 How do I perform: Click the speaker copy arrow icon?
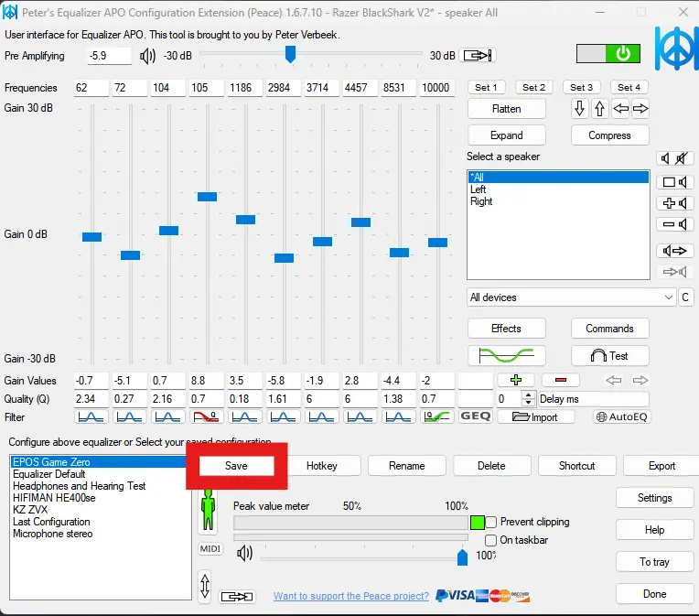tap(674, 251)
